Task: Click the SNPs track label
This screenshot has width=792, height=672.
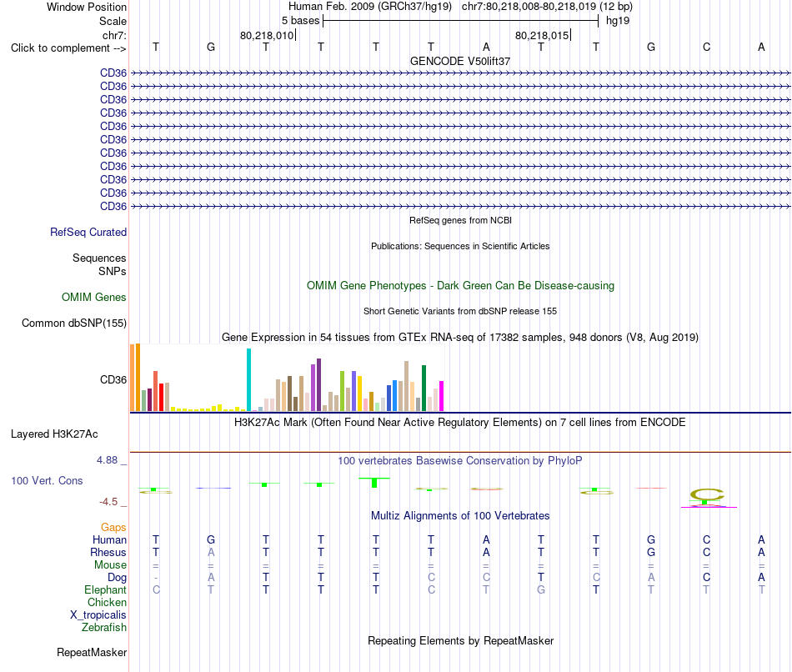Action: coord(113,271)
